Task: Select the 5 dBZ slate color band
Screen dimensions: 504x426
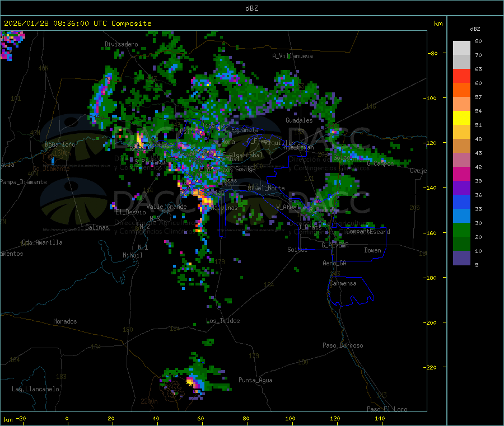Action: pyautogui.click(x=461, y=258)
